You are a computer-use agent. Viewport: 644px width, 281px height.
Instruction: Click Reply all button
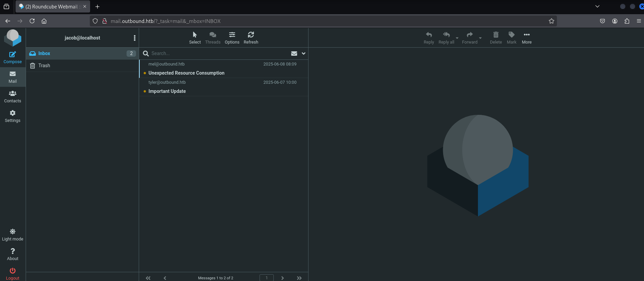click(x=446, y=38)
